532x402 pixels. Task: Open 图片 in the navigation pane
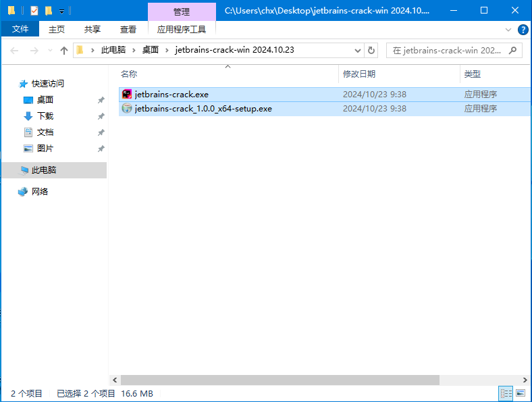[x=45, y=149]
